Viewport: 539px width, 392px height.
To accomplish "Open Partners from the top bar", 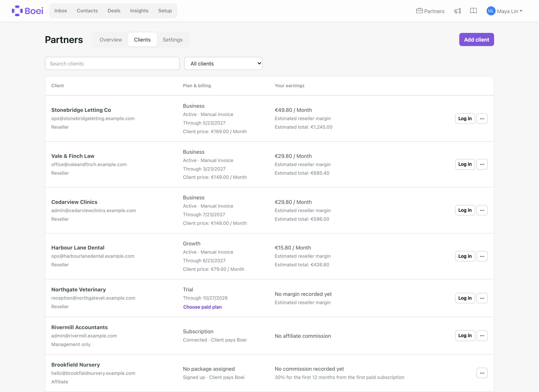I will point(430,11).
